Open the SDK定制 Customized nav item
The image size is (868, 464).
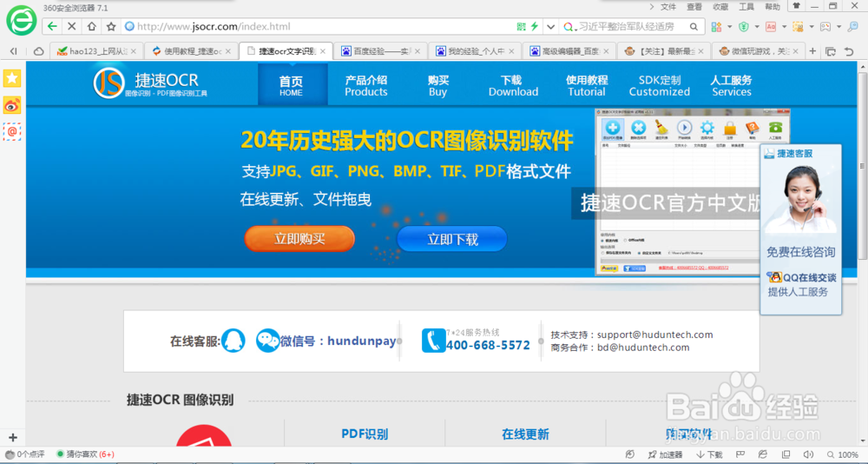point(660,85)
